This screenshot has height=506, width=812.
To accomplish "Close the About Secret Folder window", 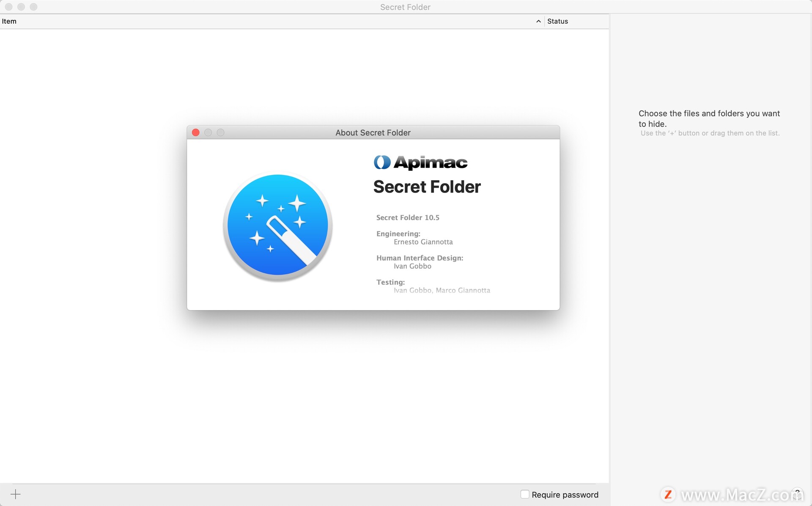I will click(196, 132).
